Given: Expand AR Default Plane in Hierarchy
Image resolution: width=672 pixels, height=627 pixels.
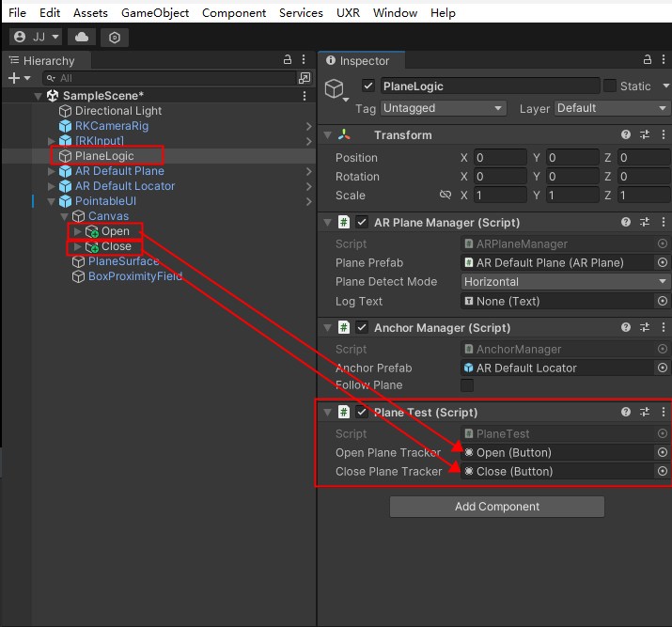Looking at the screenshot, I should click(51, 171).
